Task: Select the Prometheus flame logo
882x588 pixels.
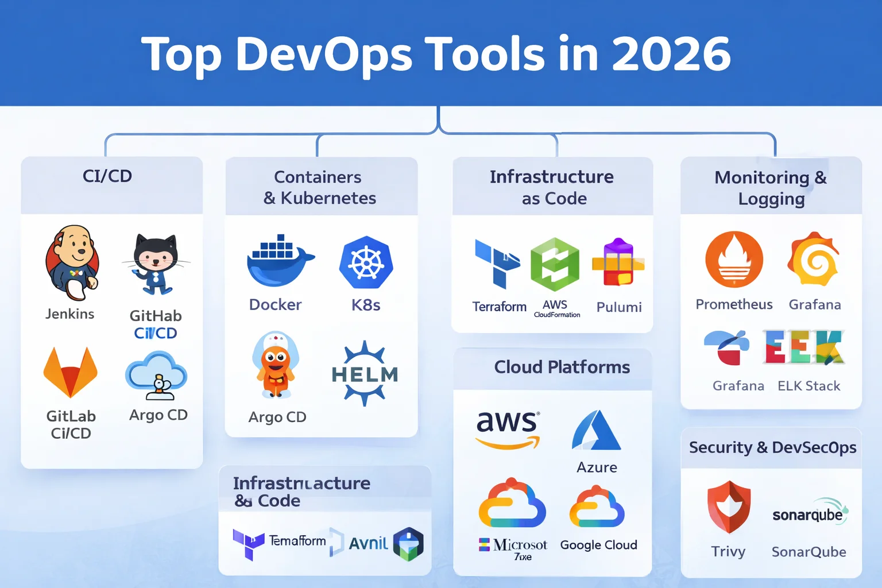Action: (734, 260)
